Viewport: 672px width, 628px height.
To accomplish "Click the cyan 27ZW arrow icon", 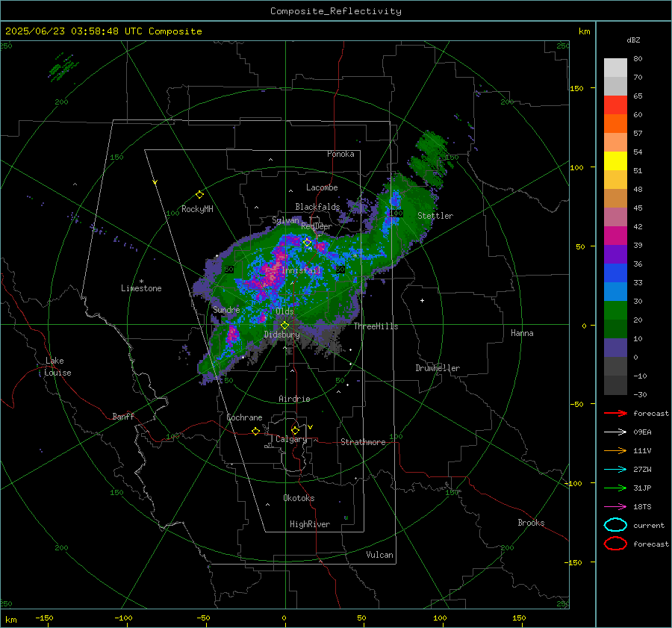I will coord(615,470).
